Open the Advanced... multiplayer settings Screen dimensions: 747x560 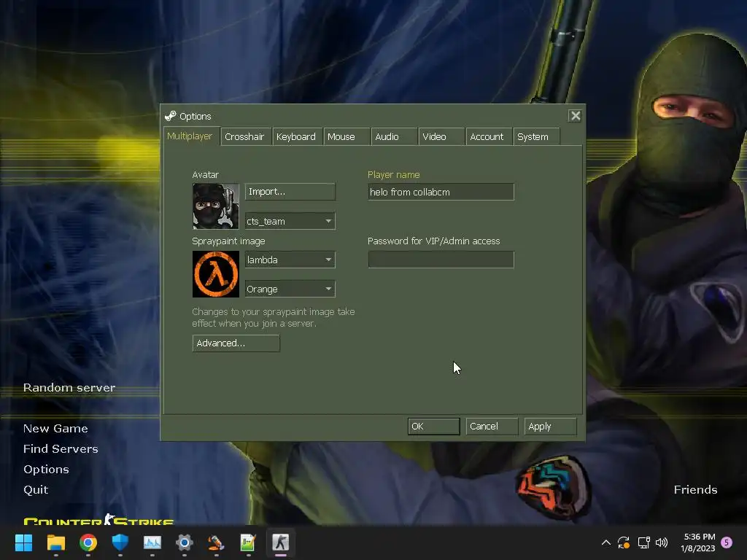pos(236,343)
